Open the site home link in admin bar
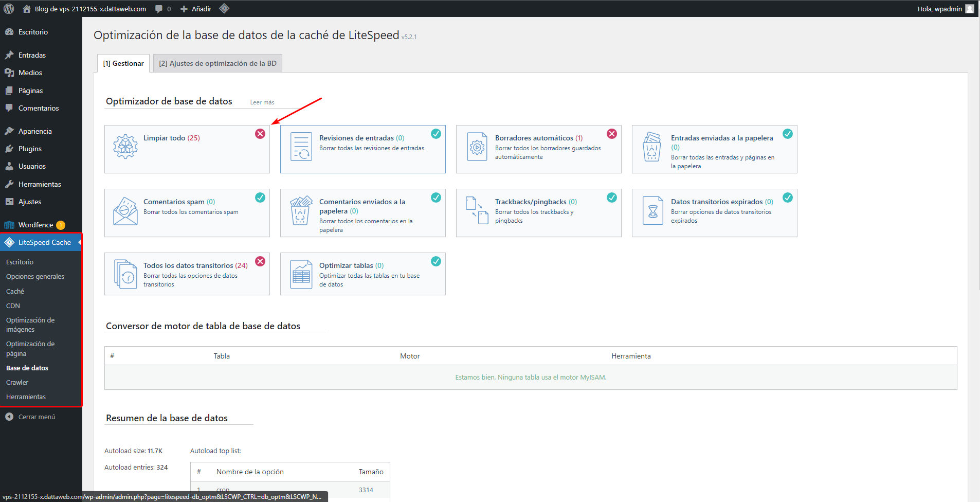Image resolution: width=980 pixels, height=502 pixels. (84, 9)
